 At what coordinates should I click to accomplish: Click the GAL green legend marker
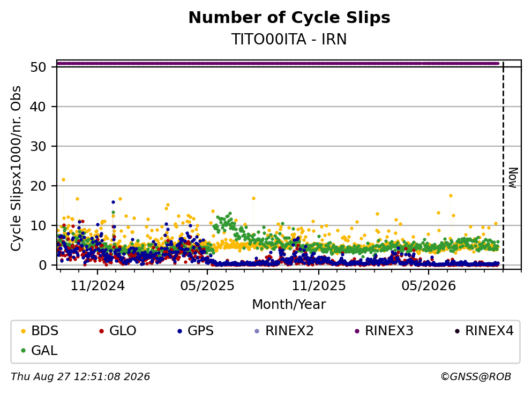coord(23,351)
